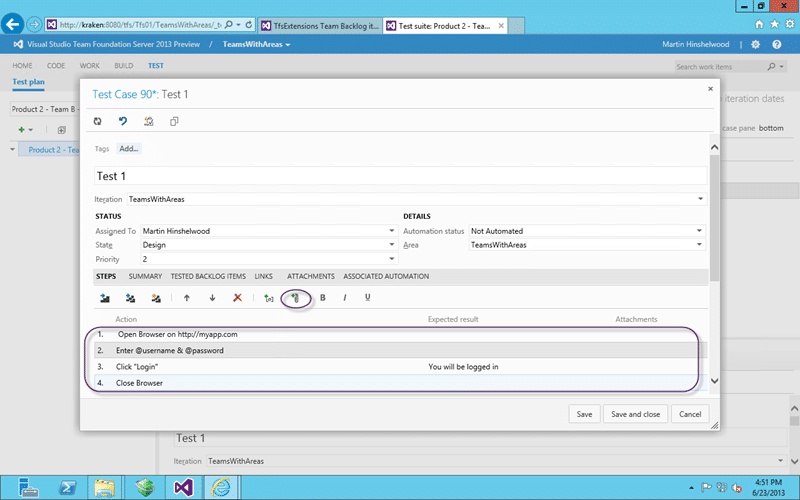Screen dimensions: 800x500
Task: Click green plus new suite icon
Action: [21, 130]
